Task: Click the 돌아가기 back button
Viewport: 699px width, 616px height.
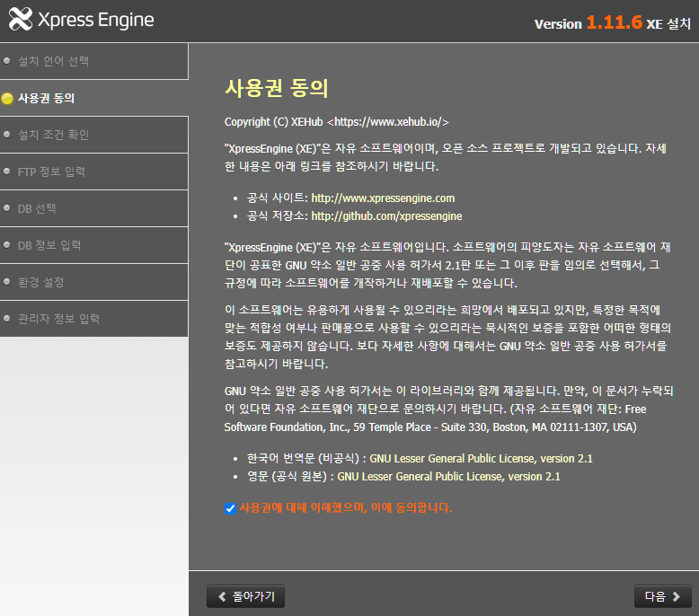Action: pos(245,596)
